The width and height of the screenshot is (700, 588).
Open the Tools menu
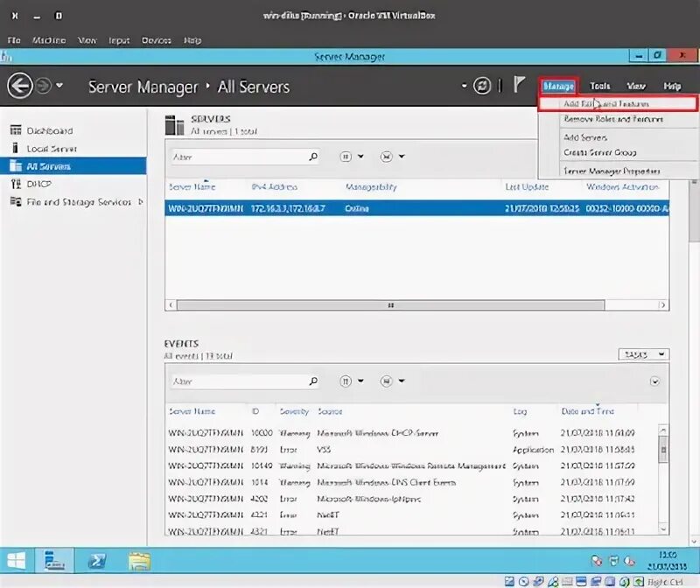599,86
